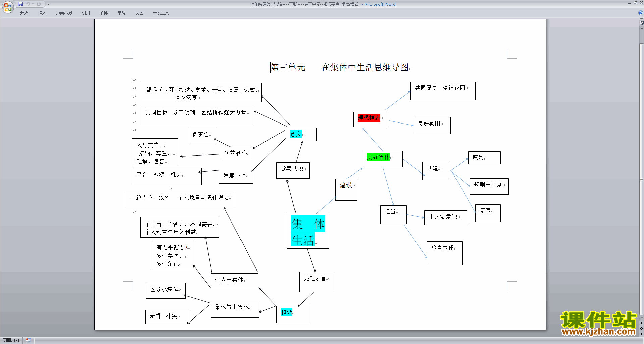
Task: Expand Customize Quick Access Toolbar dropdown
Action: [x=48, y=4]
